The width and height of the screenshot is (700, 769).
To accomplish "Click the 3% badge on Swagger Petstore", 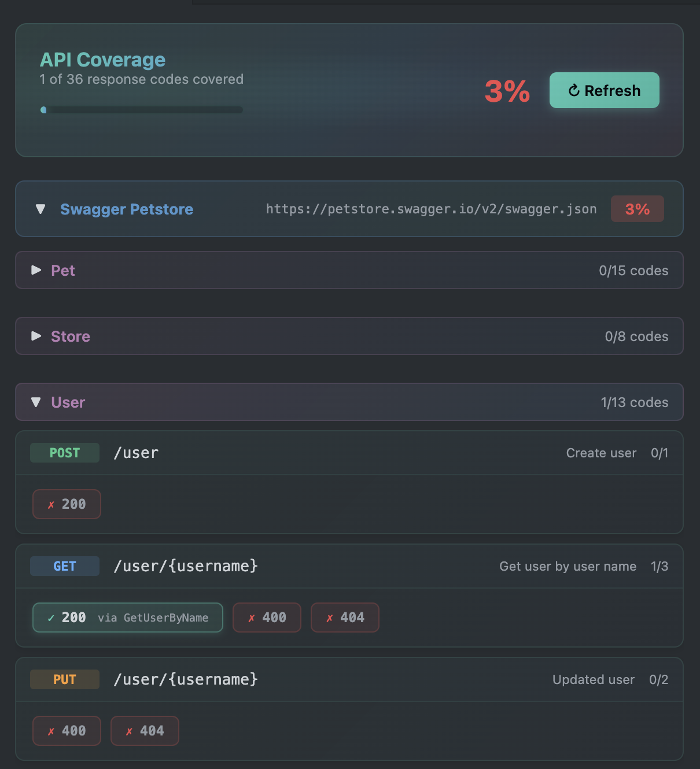I will tap(637, 209).
